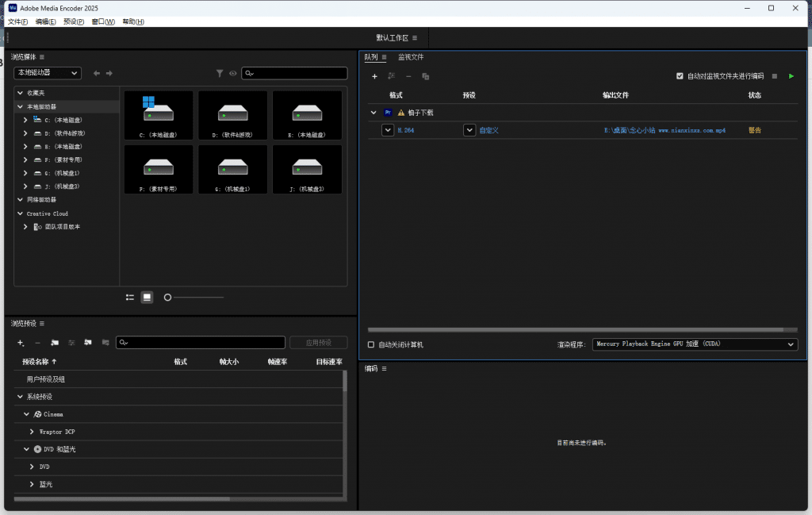This screenshot has width=812, height=515.
Task: Click the import presets icon
Action: click(88, 343)
